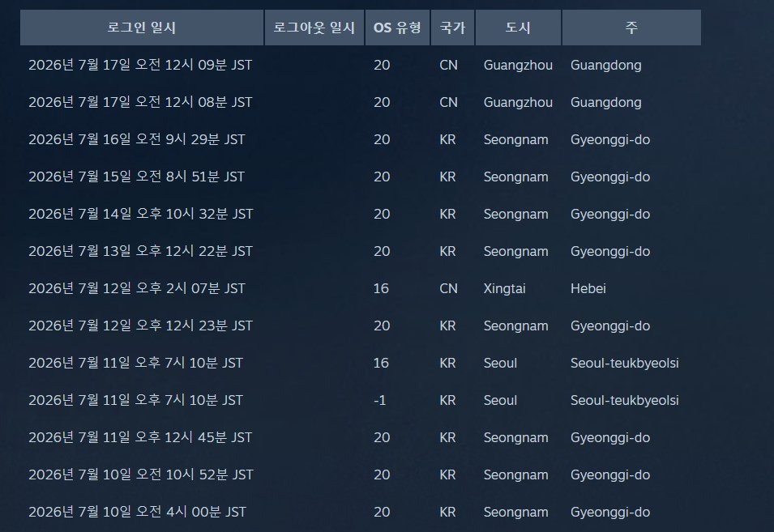Click Seoul-teukbyeolsi in the OS type 16 row
The height and width of the screenshot is (532, 774).
tap(624, 364)
